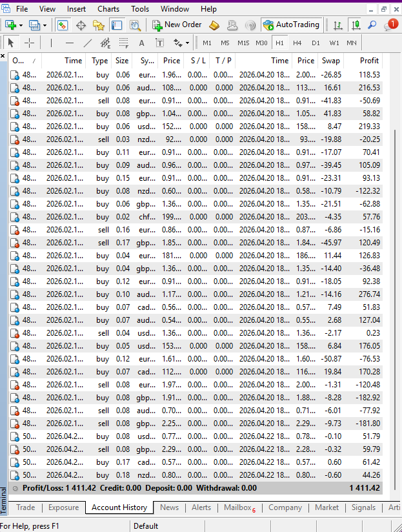Switch to the Trade tab

[x=25, y=507]
